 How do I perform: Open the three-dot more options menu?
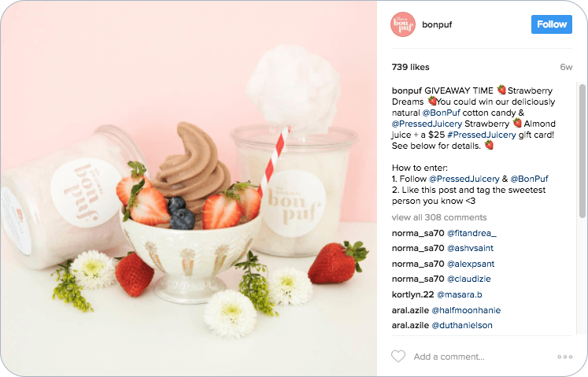click(564, 357)
